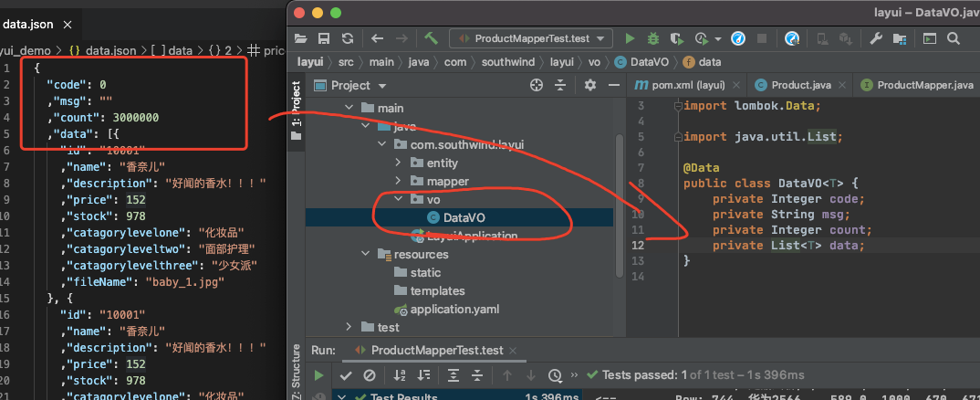This screenshot has width=980, height=400.
Task: Toggle show passed tests checkmark
Action: click(346, 375)
